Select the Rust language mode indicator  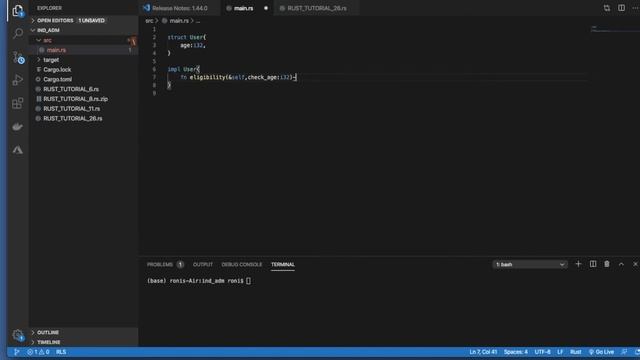[x=576, y=352]
